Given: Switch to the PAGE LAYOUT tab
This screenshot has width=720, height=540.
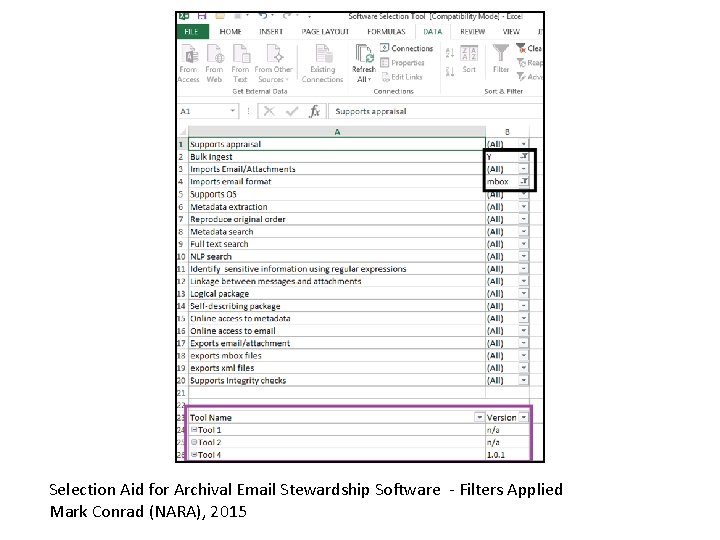Looking at the screenshot, I should tap(325, 32).
